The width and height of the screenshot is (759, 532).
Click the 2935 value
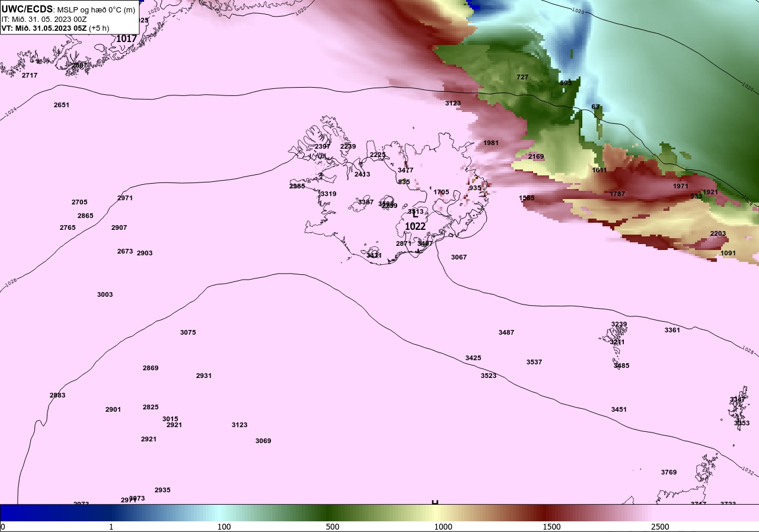[x=162, y=490]
